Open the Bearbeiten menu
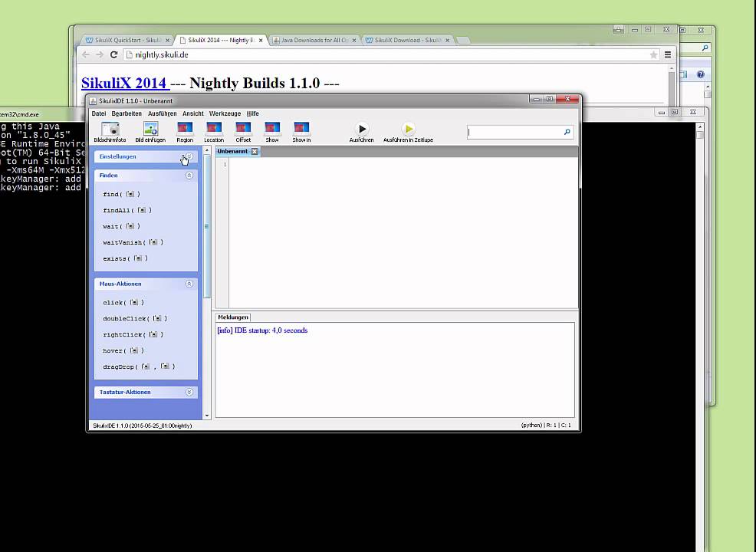 127,113
